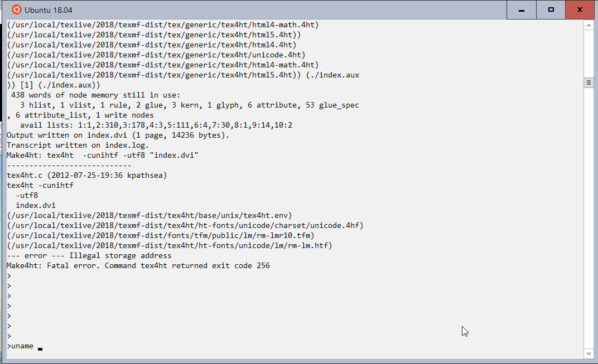
Task: Click the "Ubuntu 18.04" window title text
Action: click(x=49, y=10)
